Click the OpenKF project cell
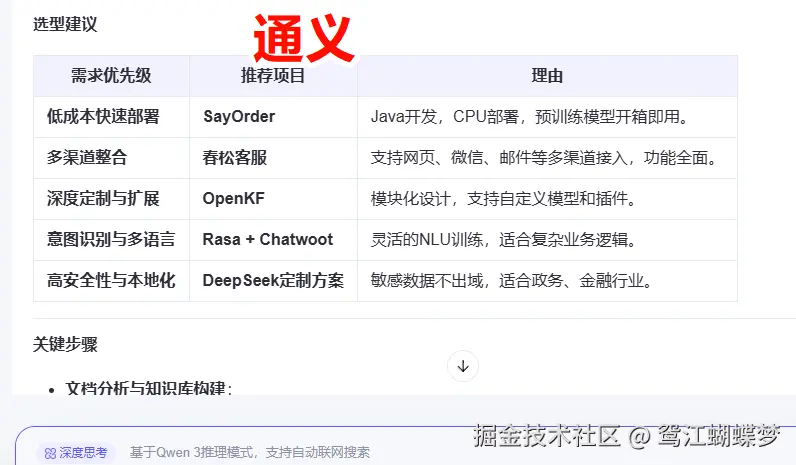The width and height of the screenshot is (796, 465). click(x=273, y=198)
